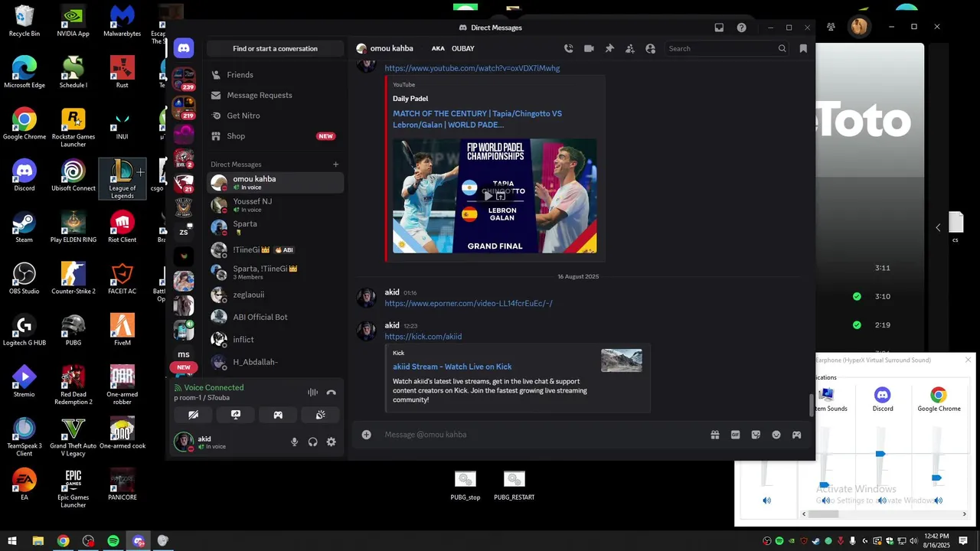Image resolution: width=980 pixels, height=551 pixels.
Task: Click the Kick embed thumbnail image
Action: (622, 360)
